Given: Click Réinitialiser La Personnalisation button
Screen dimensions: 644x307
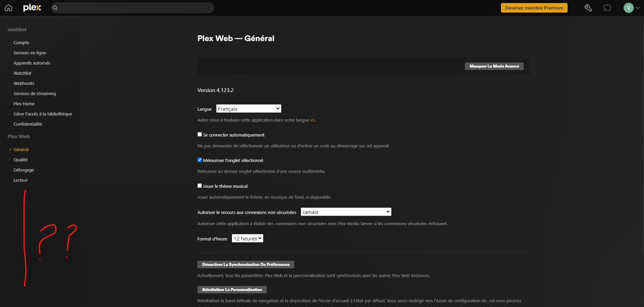Looking at the screenshot, I should (232, 290).
